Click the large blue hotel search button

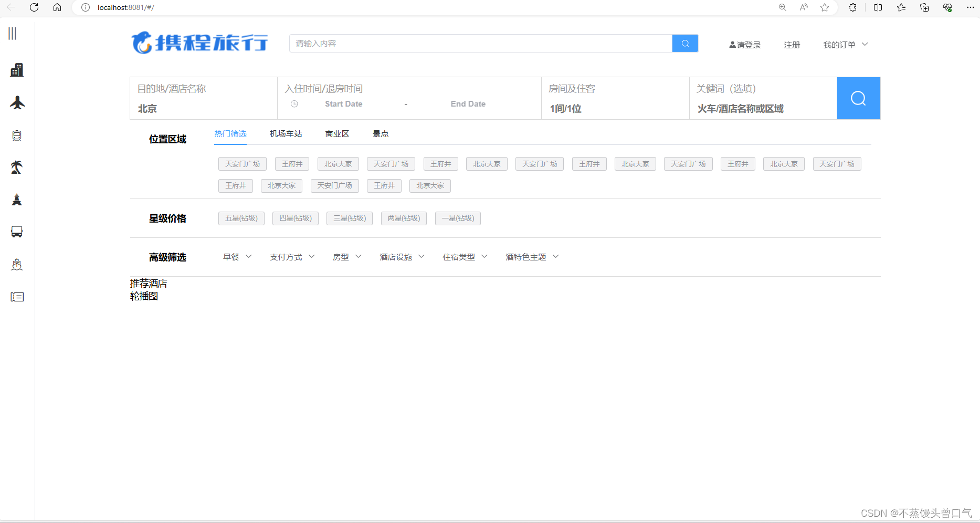pyautogui.click(x=858, y=98)
